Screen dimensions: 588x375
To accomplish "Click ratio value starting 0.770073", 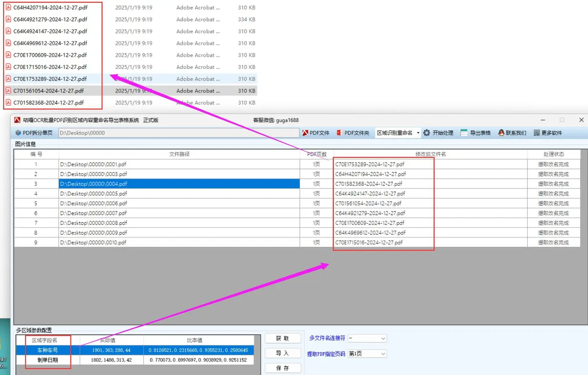I will [x=198, y=360].
